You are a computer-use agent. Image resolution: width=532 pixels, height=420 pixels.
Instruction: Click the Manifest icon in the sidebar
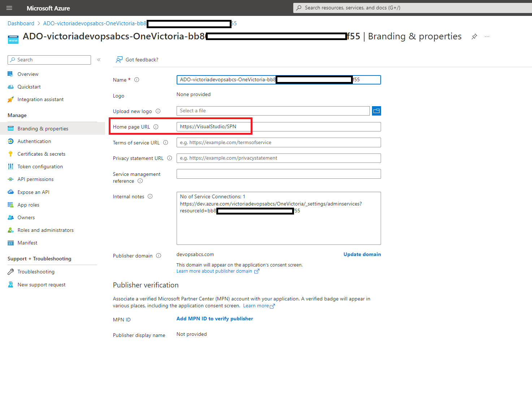point(10,243)
